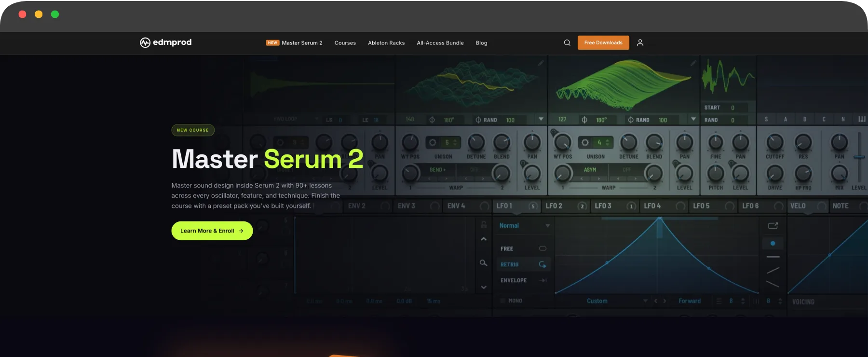Open the Normal LFO type dropdown
The image size is (868, 357).
(x=524, y=225)
